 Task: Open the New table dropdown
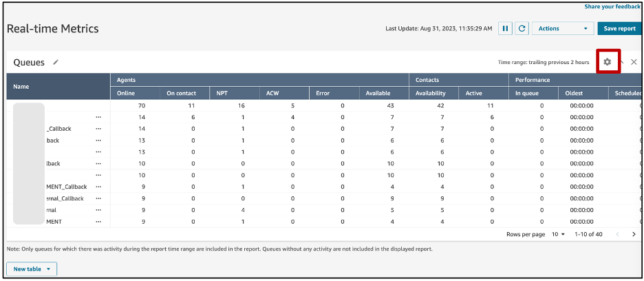(x=32, y=269)
